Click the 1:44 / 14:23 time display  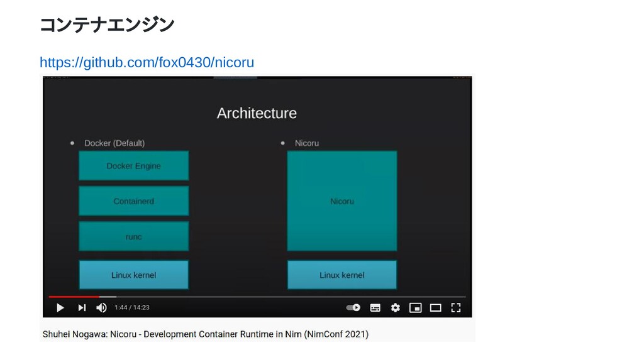132,307
